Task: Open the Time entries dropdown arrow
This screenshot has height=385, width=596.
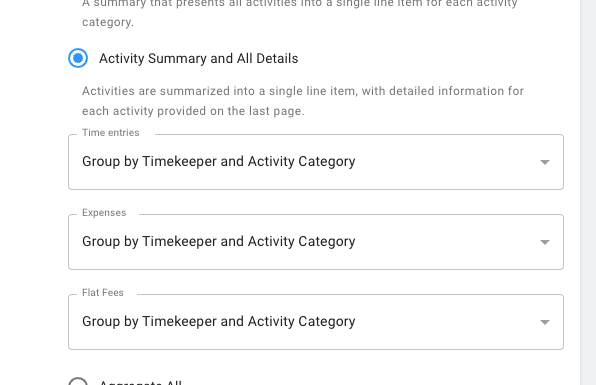Action: tap(545, 162)
